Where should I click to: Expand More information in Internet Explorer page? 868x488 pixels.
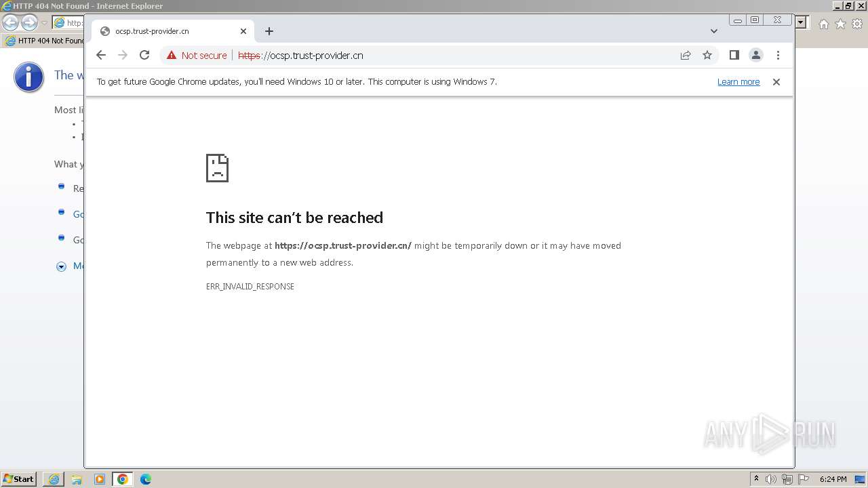point(61,266)
